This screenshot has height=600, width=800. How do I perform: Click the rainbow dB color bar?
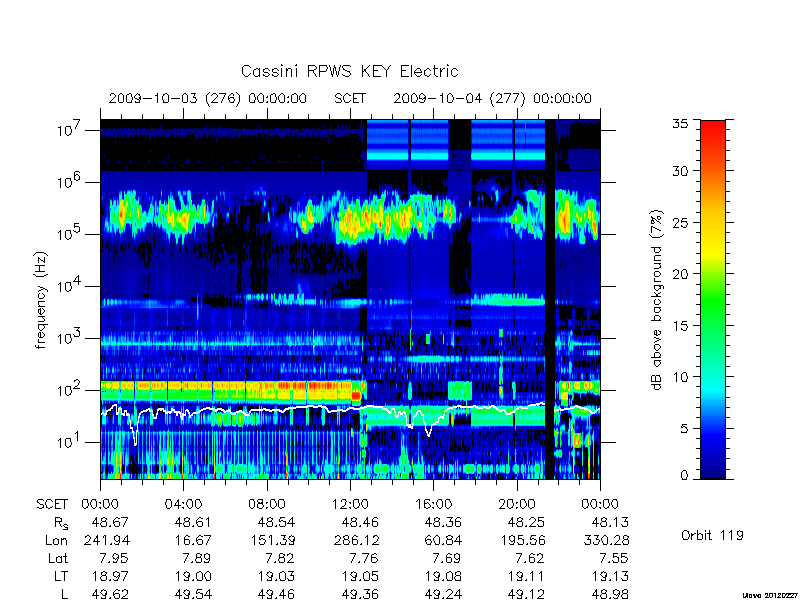(x=713, y=299)
